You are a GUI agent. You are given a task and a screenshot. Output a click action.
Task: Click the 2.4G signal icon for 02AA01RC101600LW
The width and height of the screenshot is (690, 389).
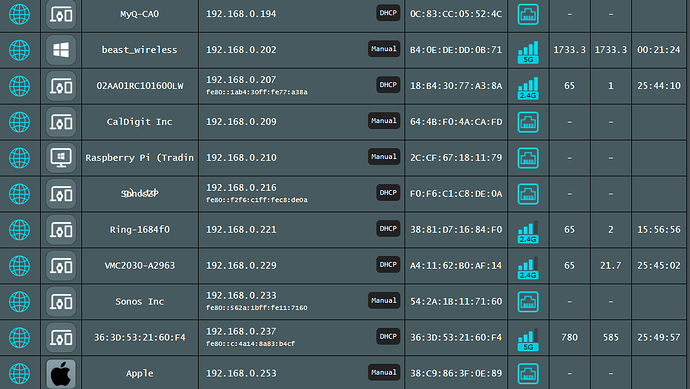click(x=528, y=88)
